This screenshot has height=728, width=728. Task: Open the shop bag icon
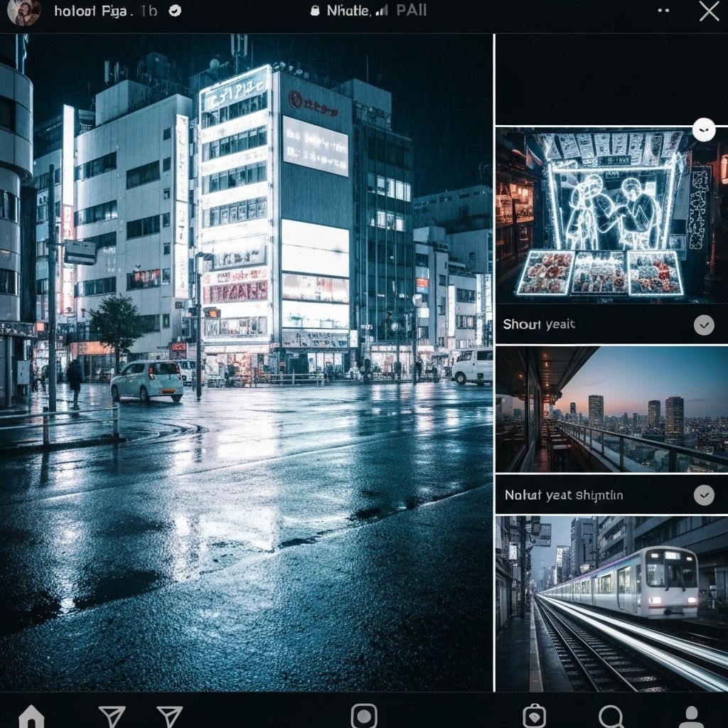[x=534, y=716]
